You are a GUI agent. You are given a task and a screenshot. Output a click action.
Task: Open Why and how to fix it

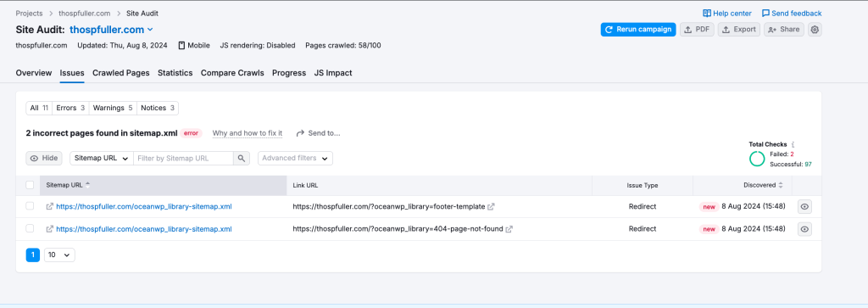(248, 133)
